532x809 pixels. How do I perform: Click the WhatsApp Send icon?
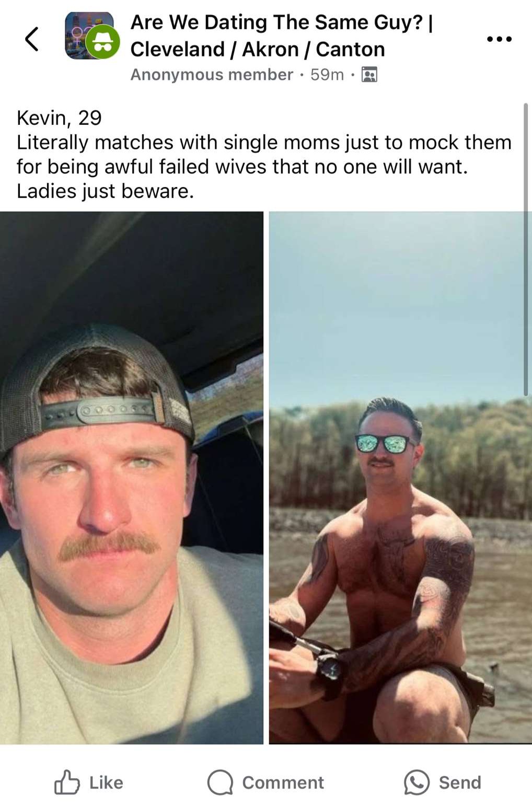(417, 782)
